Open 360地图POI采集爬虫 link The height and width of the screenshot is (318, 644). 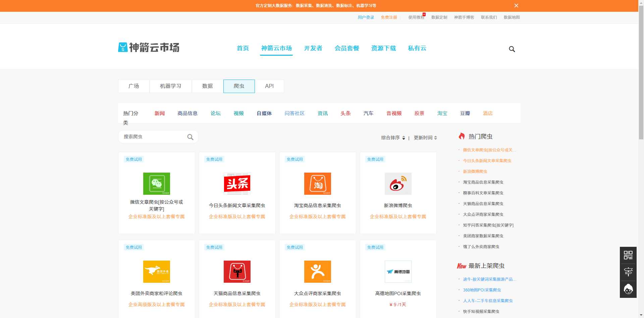click(x=482, y=290)
